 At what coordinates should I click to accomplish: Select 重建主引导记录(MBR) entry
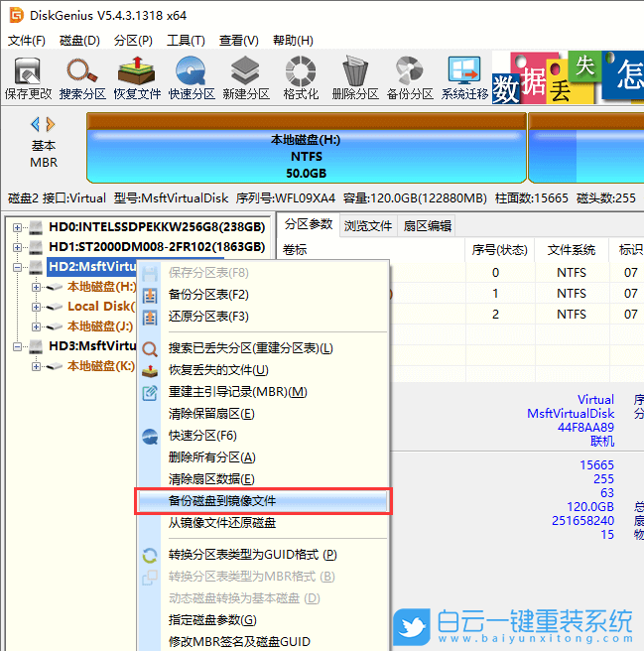pyautogui.click(x=263, y=392)
